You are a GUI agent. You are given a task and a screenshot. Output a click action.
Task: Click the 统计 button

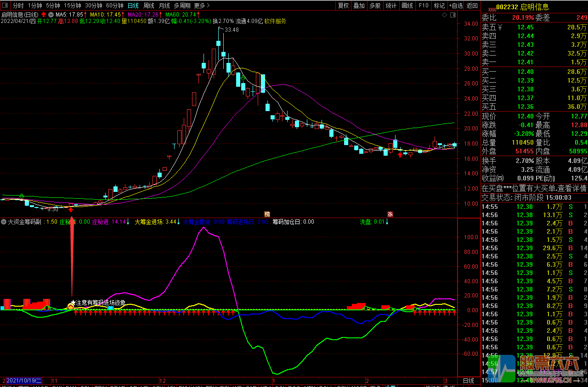[x=391, y=6]
